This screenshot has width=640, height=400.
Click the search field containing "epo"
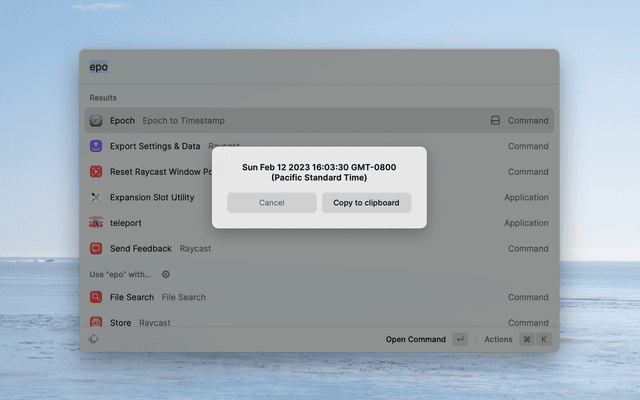click(300, 68)
